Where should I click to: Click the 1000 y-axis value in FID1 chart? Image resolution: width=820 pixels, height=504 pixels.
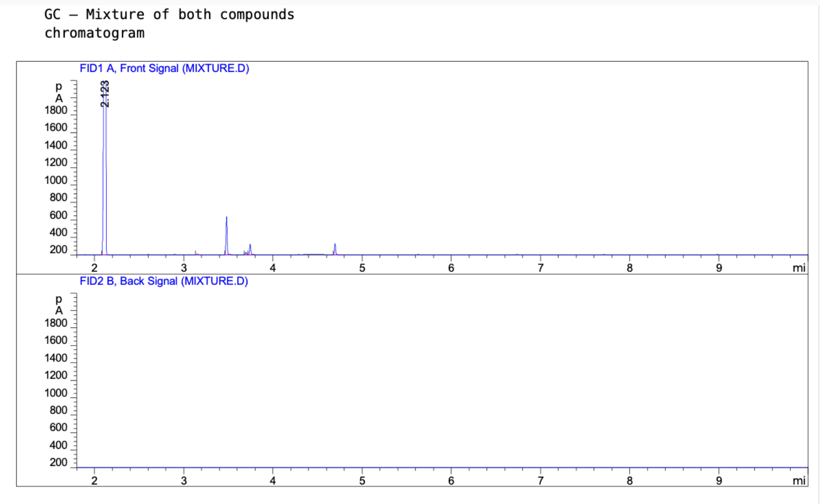56,180
